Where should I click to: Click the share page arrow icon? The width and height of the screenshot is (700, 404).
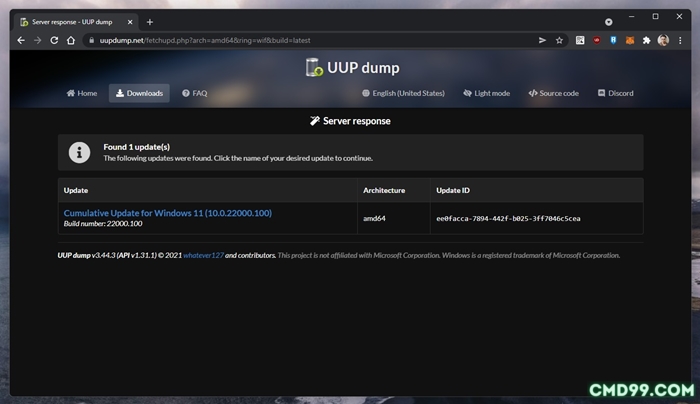point(542,40)
